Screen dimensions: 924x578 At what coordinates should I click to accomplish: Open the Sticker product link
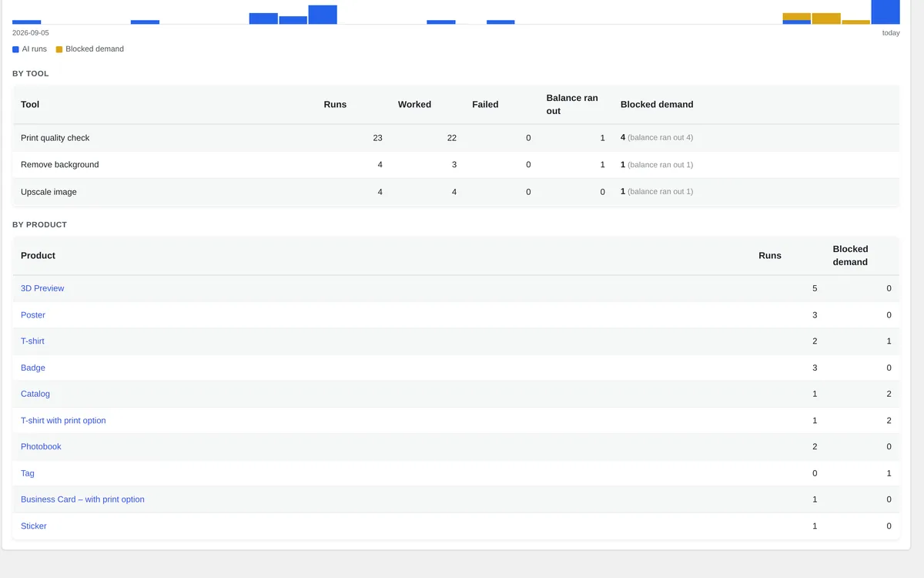(x=34, y=526)
